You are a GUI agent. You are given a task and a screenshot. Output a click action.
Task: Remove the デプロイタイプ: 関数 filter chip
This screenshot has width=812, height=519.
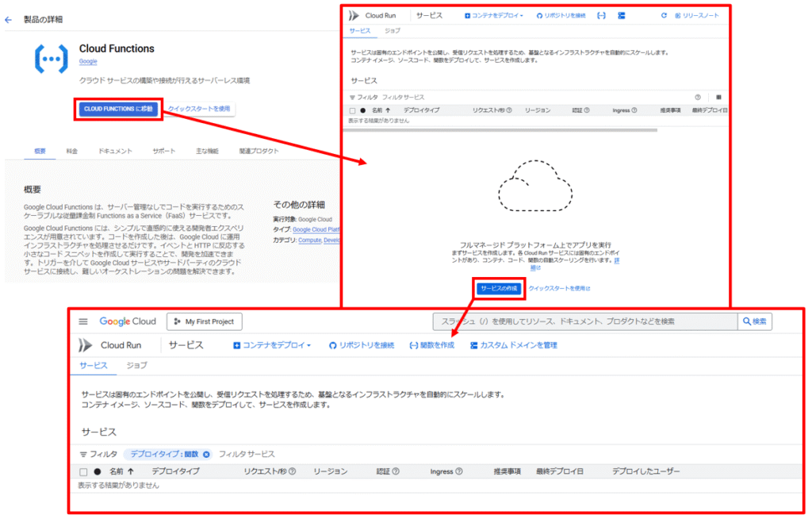pyautogui.click(x=206, y=455)
